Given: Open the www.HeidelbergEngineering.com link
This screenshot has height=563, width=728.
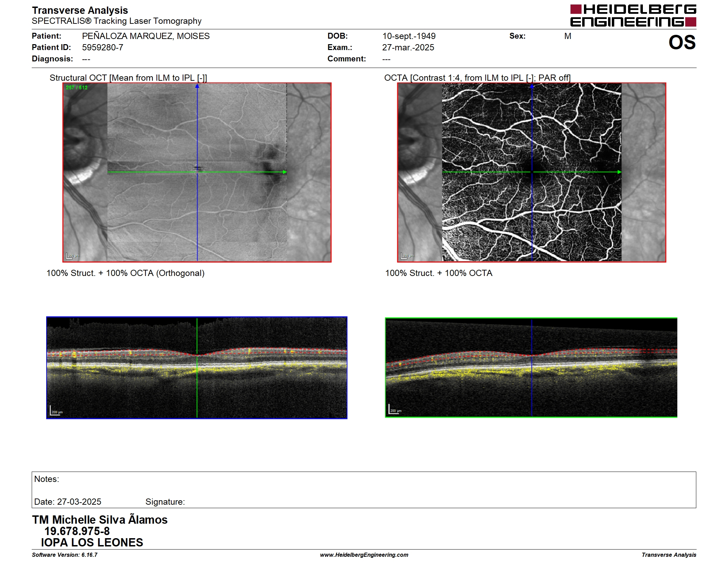Looking at the screenshot, I should (364, 555).
